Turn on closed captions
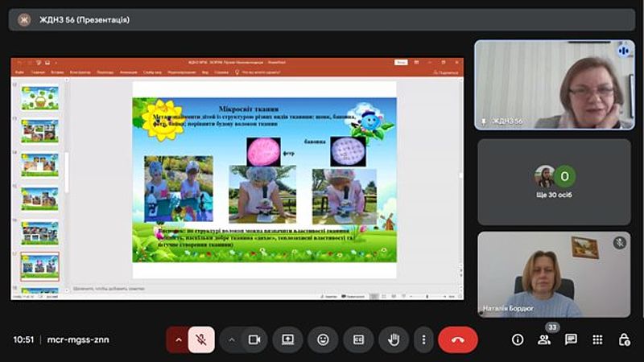Image resolution: width=644 pixels, height=362 pixels. tap(358, 339)
